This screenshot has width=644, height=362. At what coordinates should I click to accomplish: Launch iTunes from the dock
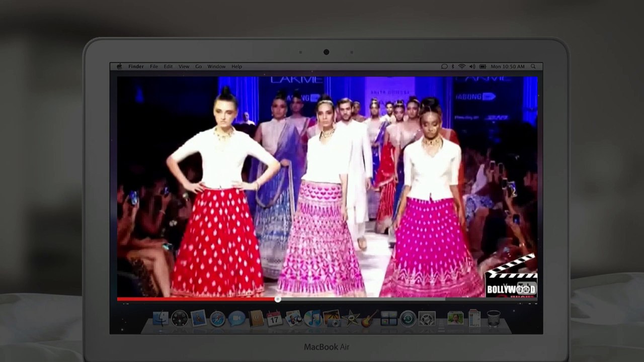pyautogui.click(x=312, y=318)
